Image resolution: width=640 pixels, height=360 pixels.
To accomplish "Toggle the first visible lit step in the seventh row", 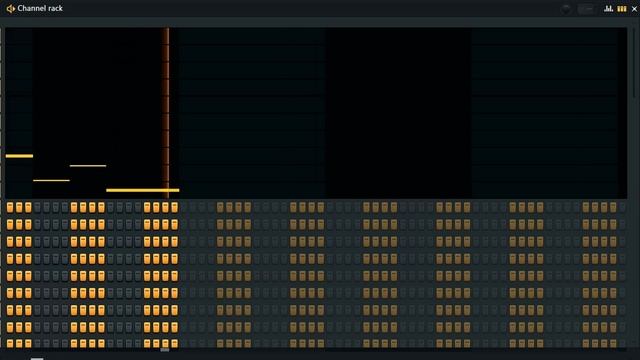I will (x=10, y=310).
